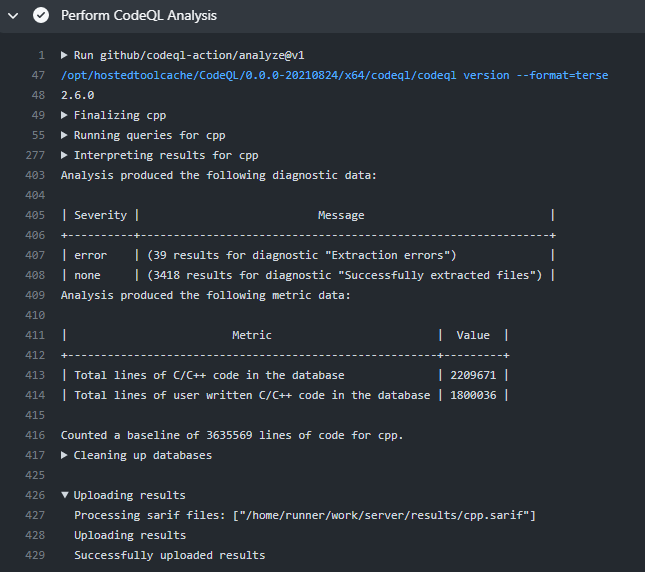Open permalink for line number 403
Screen dimensions: 645x572
pos(34,175)
